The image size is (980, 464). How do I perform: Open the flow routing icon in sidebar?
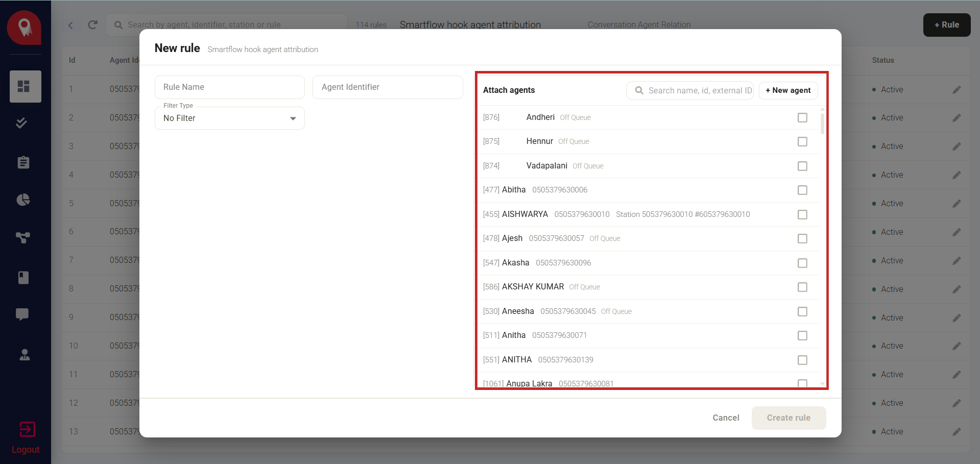click(x=23, y=237)
